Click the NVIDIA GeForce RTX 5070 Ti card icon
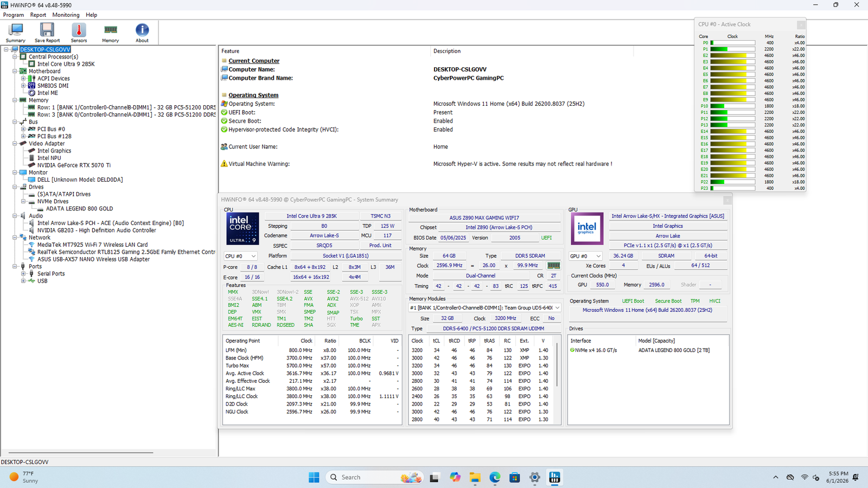This screenshot has height=488, width=868. click(x=31, y=165)
